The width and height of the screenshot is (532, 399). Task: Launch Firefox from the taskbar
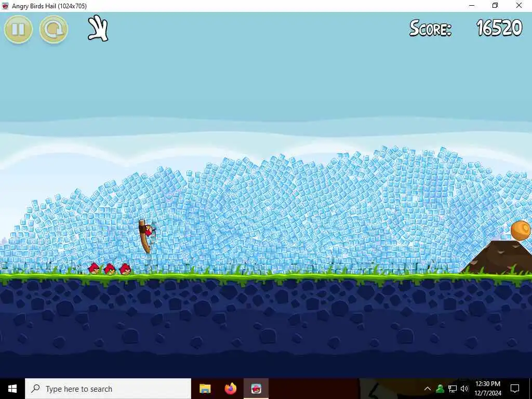pos(231,389)
